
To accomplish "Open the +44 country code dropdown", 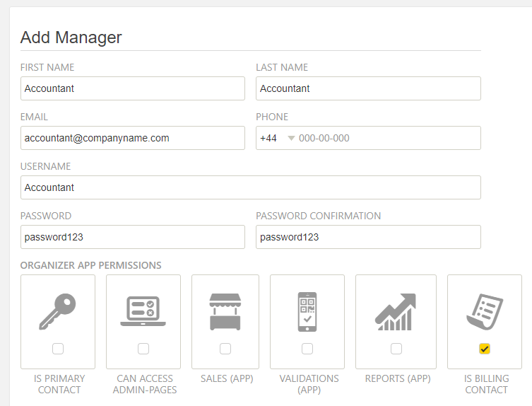I will coord(277,138).
